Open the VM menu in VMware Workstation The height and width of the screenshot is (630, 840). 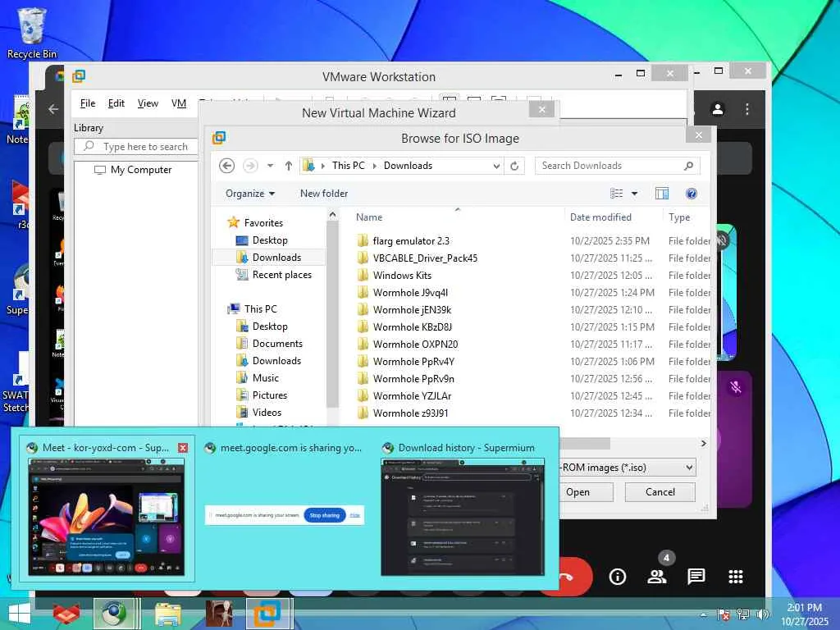point(179,103)
